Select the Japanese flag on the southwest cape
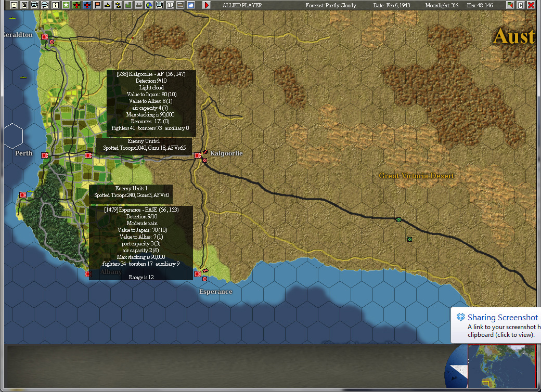This screenshot has width=541, height=392. [23, 195]
